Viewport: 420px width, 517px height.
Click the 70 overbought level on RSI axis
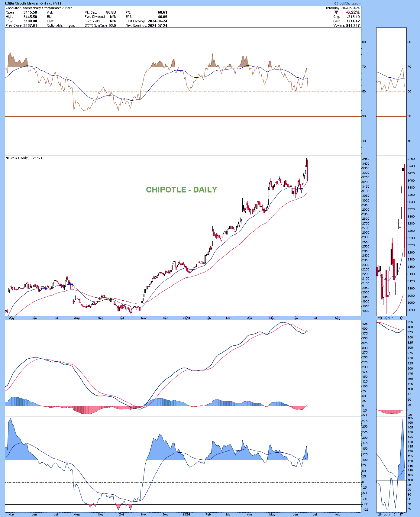tap(364, 67)
